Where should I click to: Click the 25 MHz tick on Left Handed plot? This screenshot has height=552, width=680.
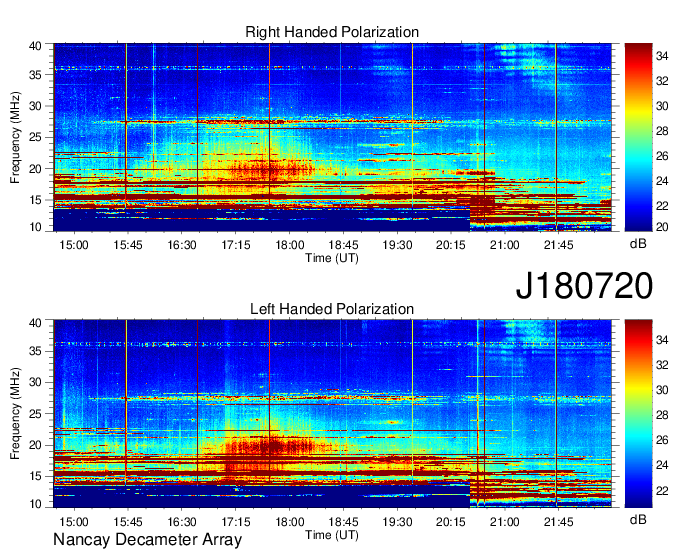(x=35, y=414)
